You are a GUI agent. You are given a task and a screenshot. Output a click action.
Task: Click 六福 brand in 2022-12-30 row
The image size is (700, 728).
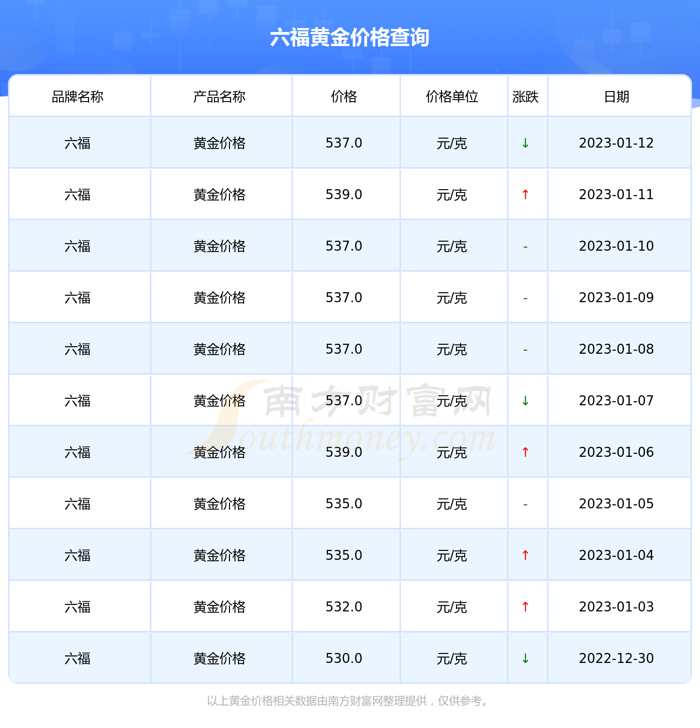[77, 658]
